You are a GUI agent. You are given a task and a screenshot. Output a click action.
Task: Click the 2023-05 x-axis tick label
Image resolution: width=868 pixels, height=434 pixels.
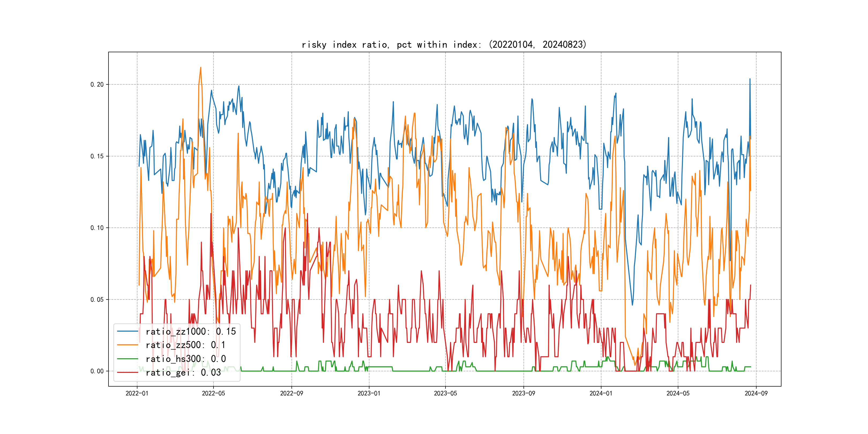point(445,393)
